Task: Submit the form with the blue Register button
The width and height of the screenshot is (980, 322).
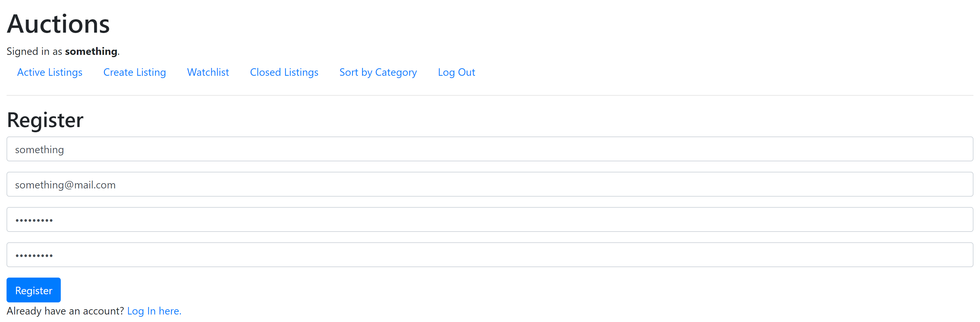Action: coord(33,290)
